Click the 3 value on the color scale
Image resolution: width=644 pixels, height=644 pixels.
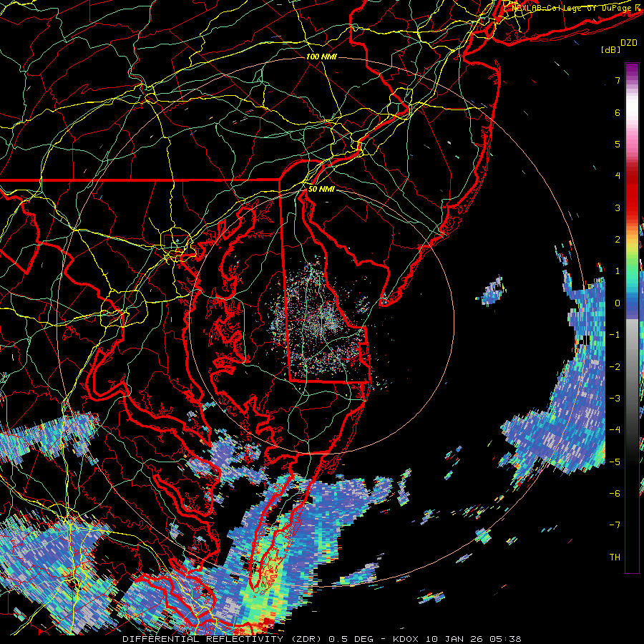618,208
